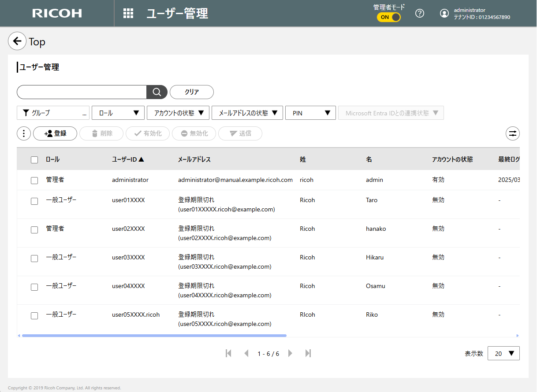Open the administrator account avatar icon
Viewport: 537px width, 392px height.
coord(444,13)
